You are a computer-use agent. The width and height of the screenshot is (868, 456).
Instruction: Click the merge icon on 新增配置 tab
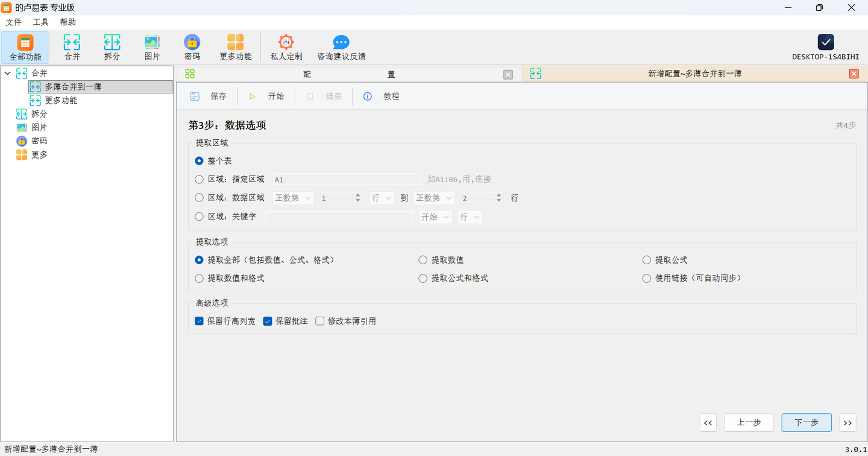point(535,74)
